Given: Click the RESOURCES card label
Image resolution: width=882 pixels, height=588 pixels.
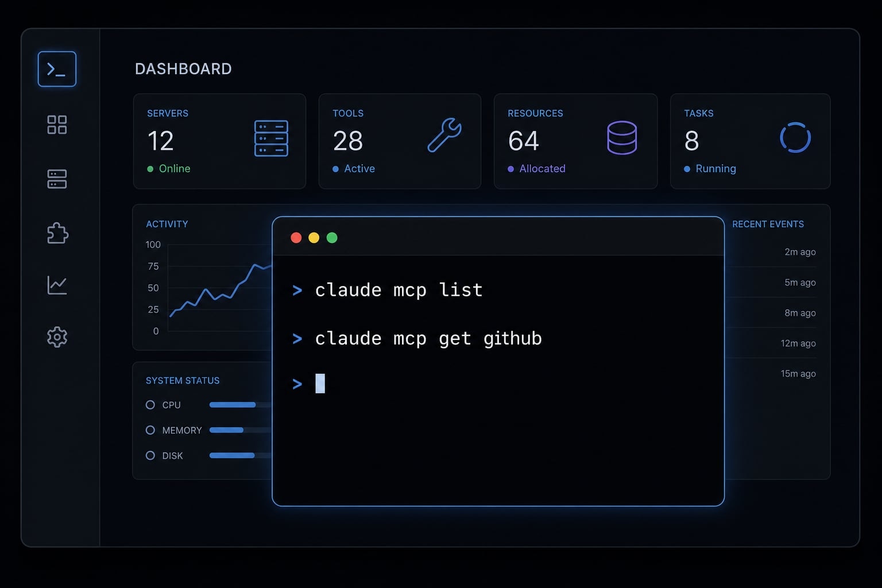Looking at the screenshot, I should pos(535,113).
